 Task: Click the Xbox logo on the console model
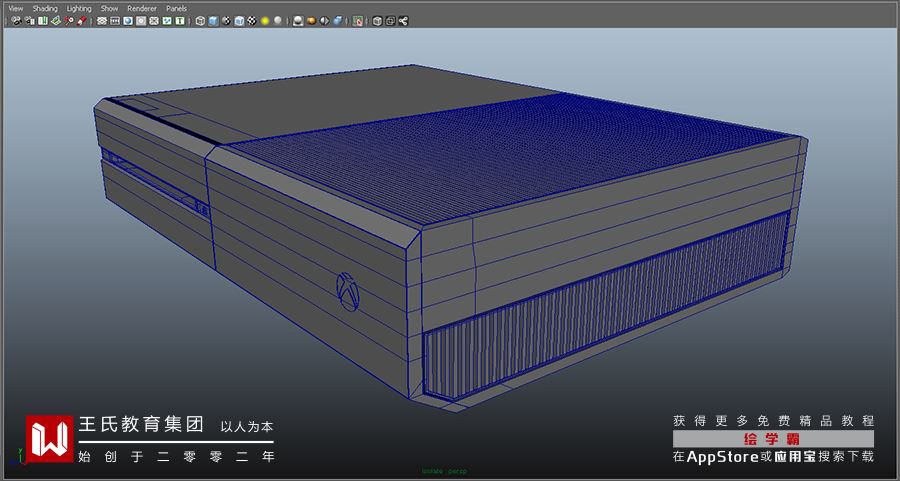pos(348,292)
